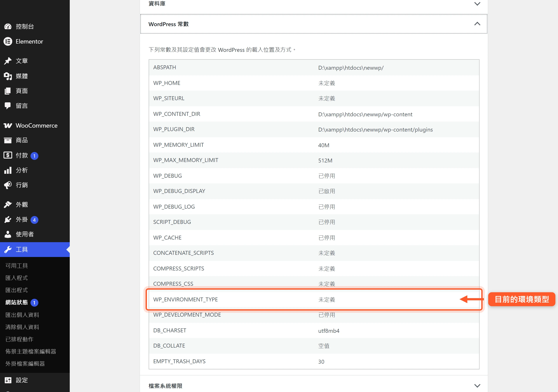Click the WP_DEBUG_DISPLAY 已啟用 value
Screen dimensions: 558x392
[x=327, y=191]
